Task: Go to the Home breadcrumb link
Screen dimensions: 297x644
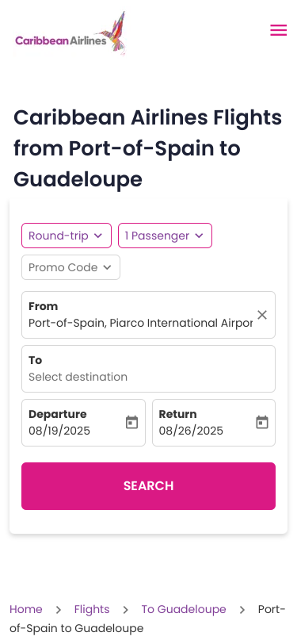Action: [26, 609]
